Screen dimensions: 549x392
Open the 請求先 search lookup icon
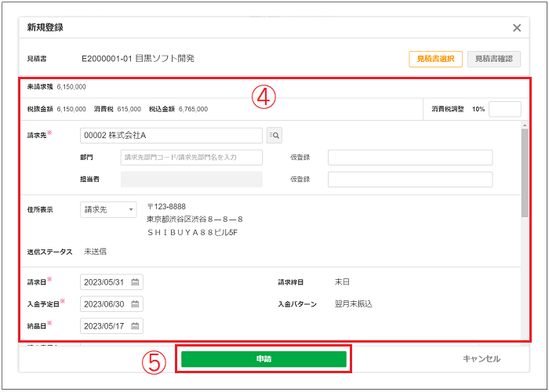274,136
